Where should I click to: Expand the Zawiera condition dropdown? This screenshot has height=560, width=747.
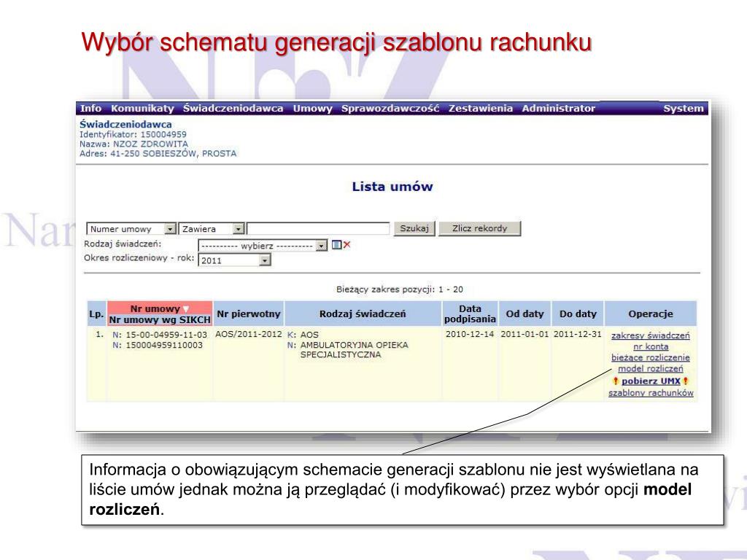pos(239,229)
